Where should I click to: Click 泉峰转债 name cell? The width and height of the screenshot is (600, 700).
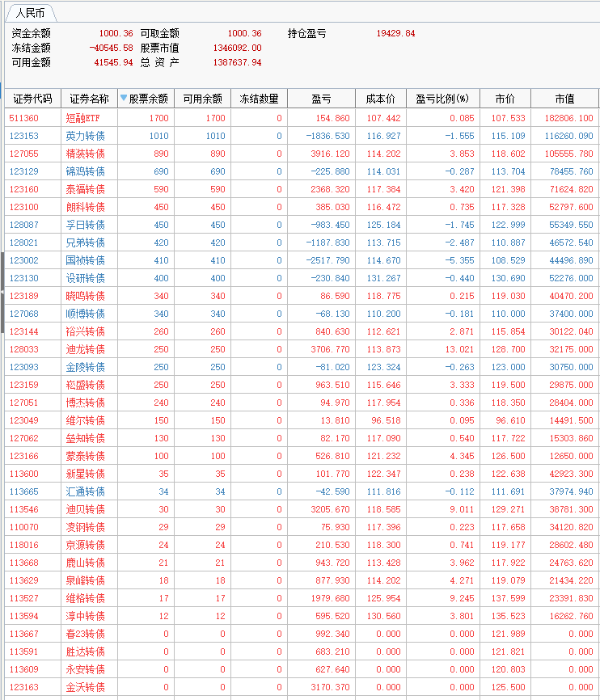coord(86,580)
